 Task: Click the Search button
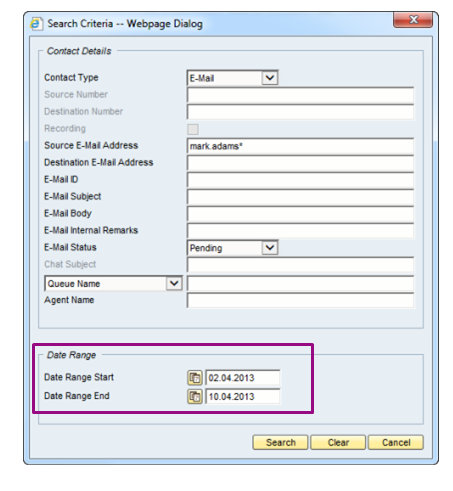280,443
